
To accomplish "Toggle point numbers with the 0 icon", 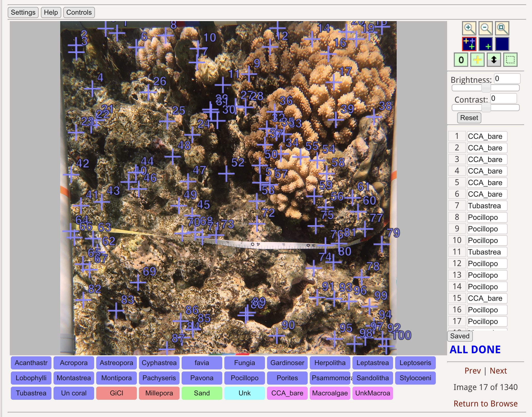I will click(461, 60).
